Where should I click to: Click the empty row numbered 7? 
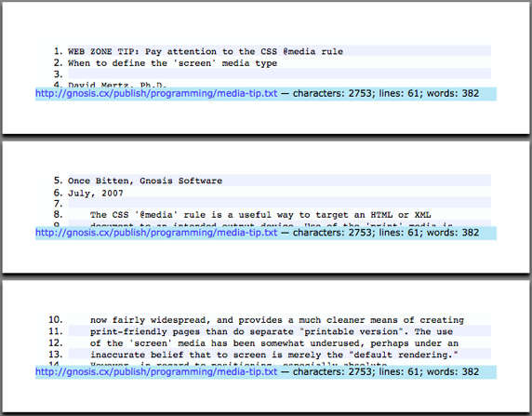coord(279,202)
